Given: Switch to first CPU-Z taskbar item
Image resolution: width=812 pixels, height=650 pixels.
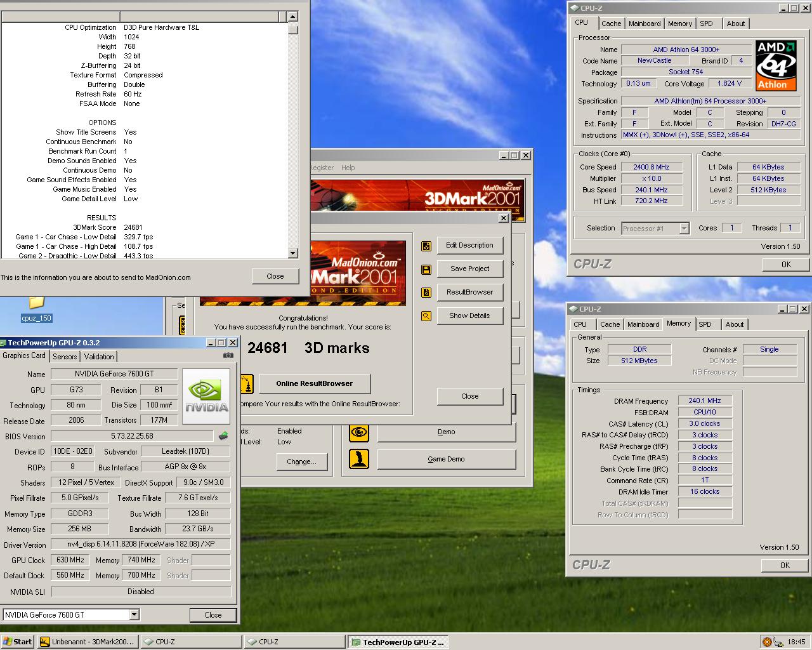Looking at the screenshot, I should [x=191, y=642].
